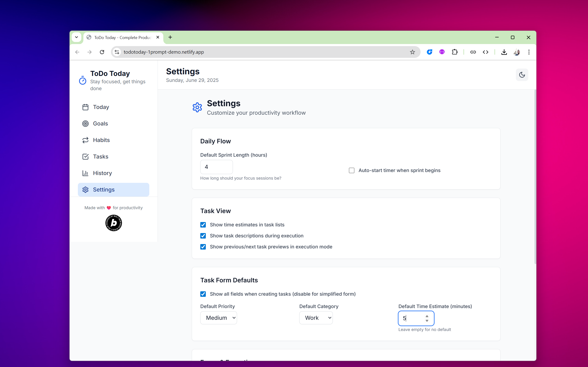Open the Default Category dropdown
The image size is (588, 367).
pos(316,318)
